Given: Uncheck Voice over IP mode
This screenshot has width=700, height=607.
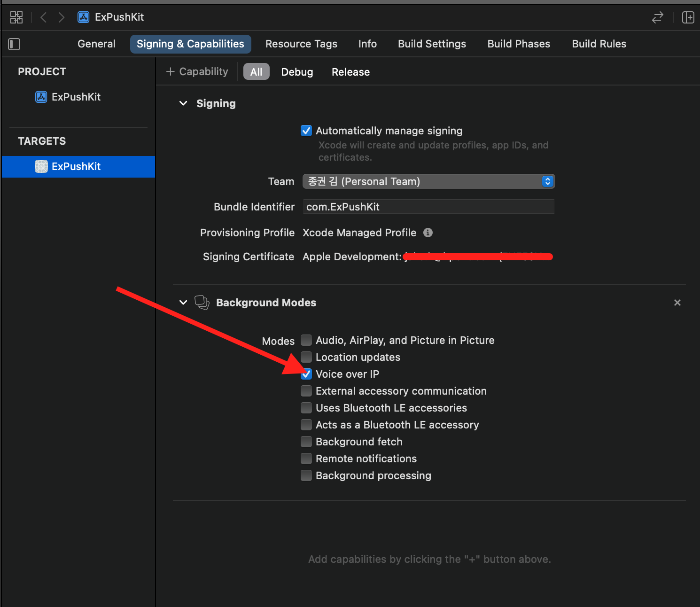Looking at the screenshot, I should coord(306,374).
